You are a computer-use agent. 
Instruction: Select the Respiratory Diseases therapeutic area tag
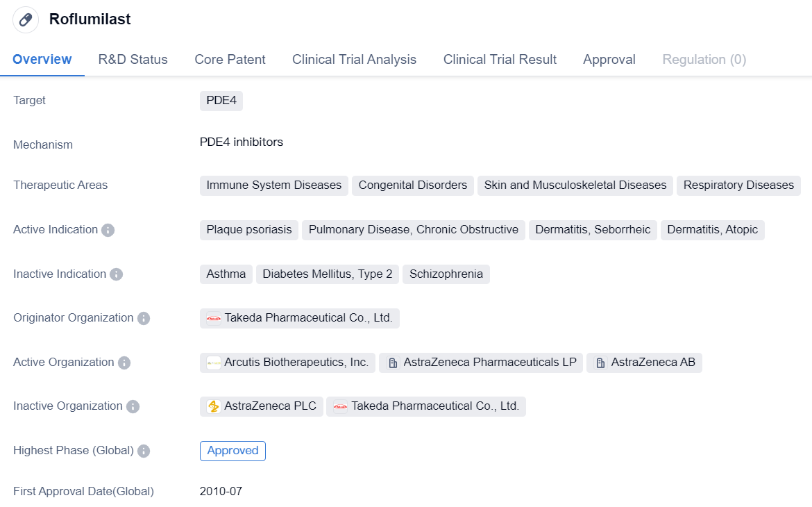pos(738,185)
